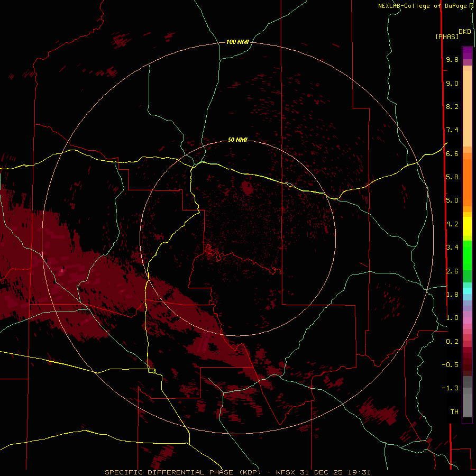This screenshot has height=476, width=476.
Task: Click the 9.8 value on color scale
Action: pyautogui.click(x=452, y=59)
